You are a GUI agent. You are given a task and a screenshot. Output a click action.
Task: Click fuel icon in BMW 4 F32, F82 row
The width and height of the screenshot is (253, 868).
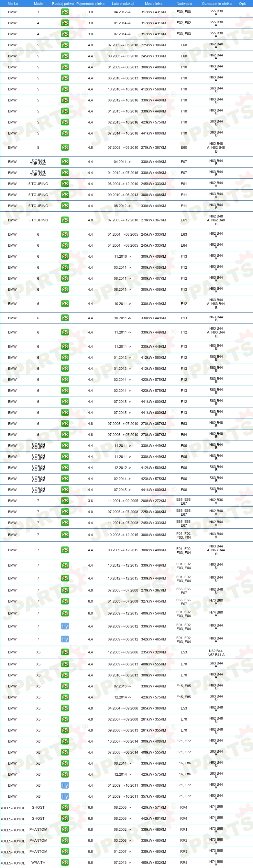[65, 23]
